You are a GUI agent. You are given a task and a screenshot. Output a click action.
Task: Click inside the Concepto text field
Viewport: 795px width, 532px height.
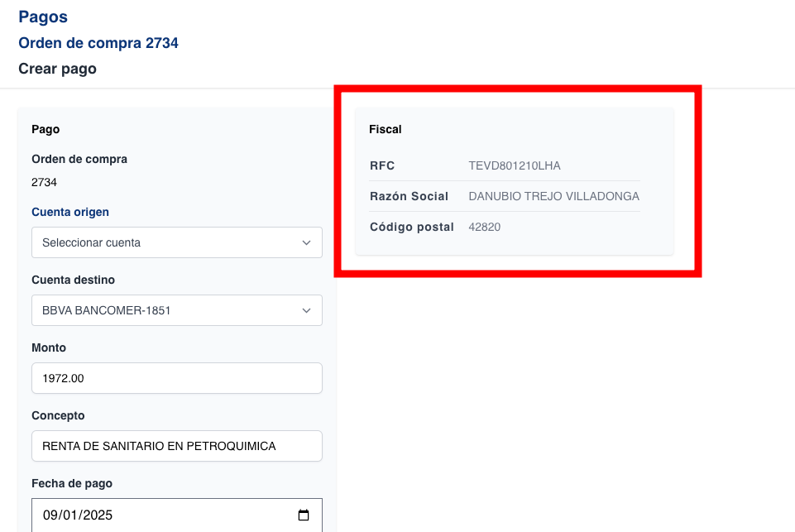point(177,446)
